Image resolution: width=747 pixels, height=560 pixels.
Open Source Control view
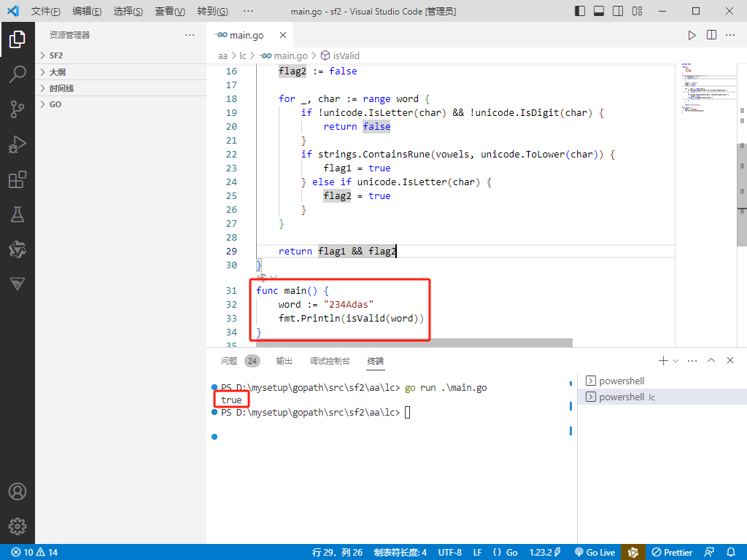pyautogui.click(x=18, y=109)
